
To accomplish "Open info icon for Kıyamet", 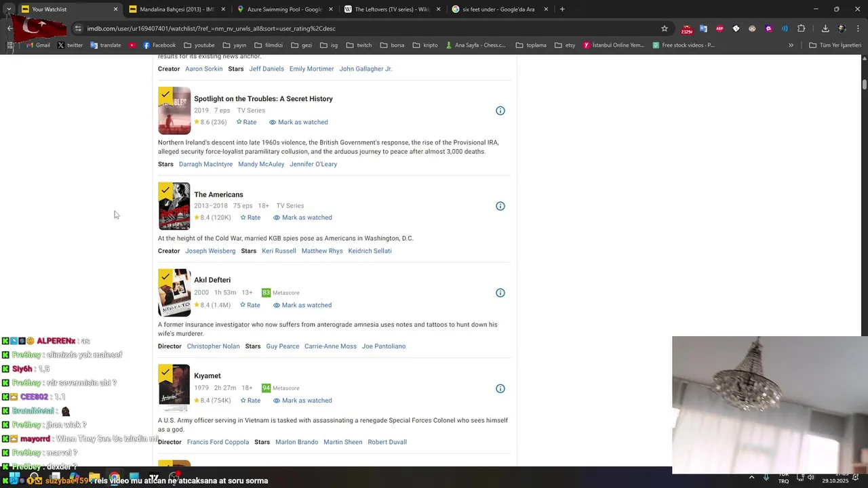I will pos(500,388).
